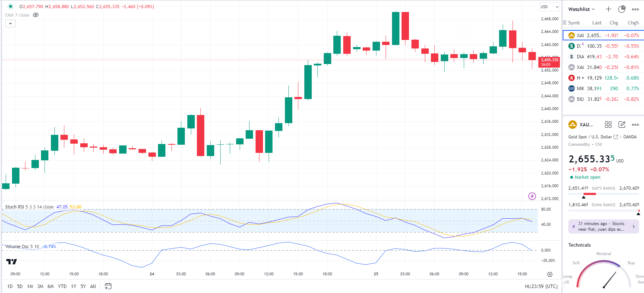Open the Go to date calendar icon
This screenshot has height=293, width=644.
(x=108, y=286)
